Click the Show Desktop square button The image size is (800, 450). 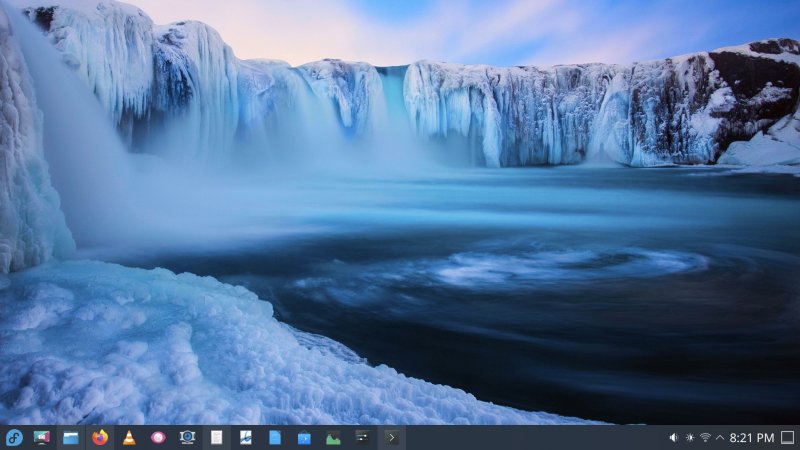tap(788, 437)
